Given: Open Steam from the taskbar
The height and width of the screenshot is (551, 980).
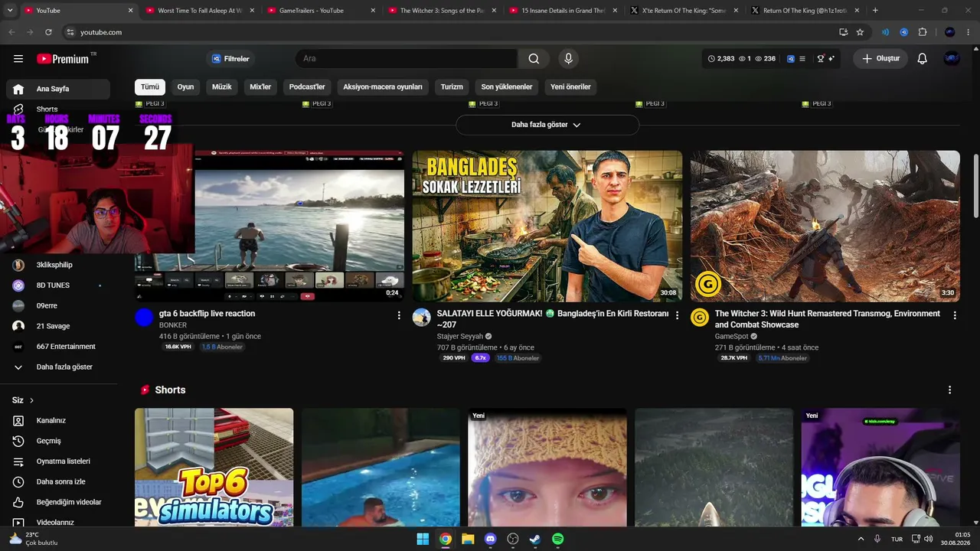Looking at the screenshot, I should (535, 539).
